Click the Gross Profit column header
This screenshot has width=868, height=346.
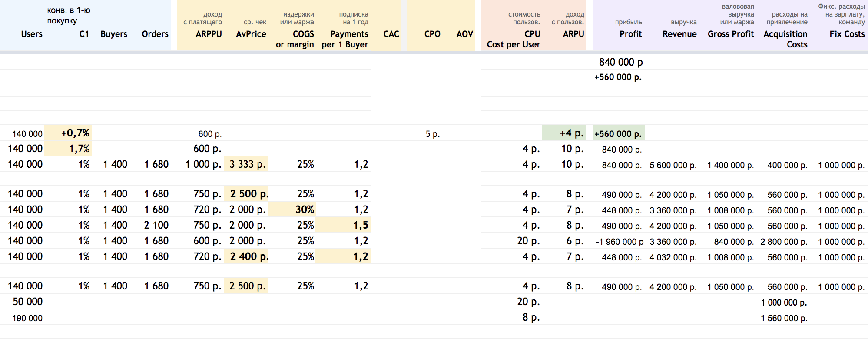tap(731, 34)
